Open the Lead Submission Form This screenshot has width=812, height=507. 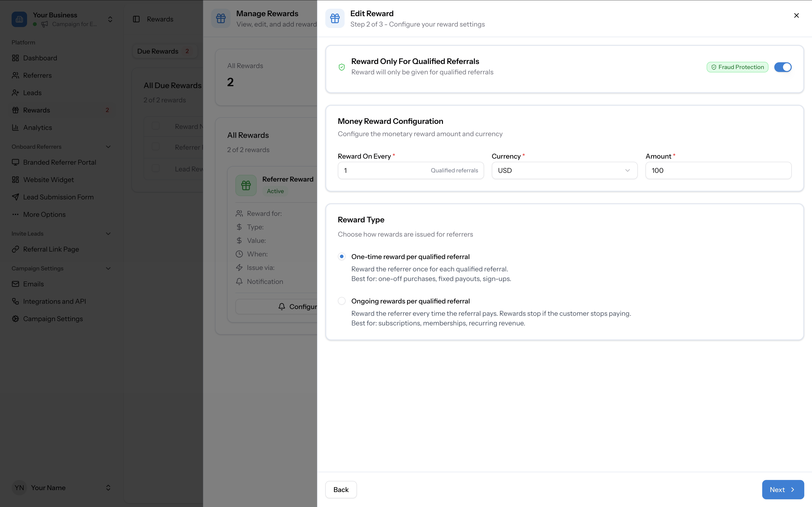pos(58,197)
